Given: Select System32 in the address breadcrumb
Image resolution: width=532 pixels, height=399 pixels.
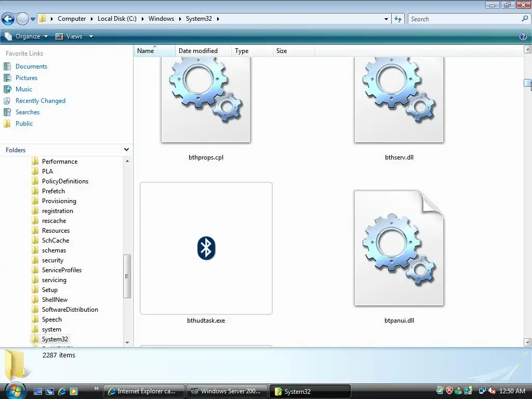Looking at the screenshot, I should (x=199, y=19).
